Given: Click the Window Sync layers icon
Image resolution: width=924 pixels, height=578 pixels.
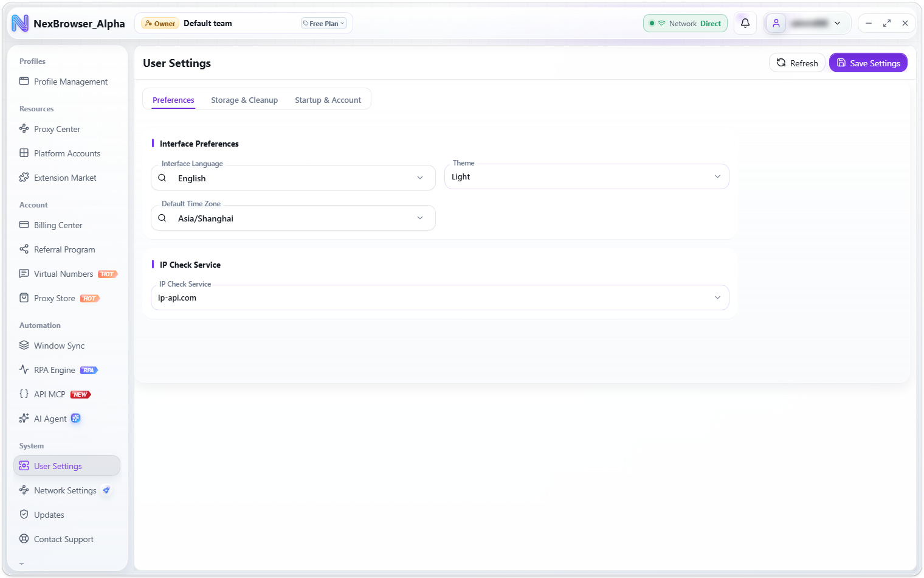Looking at the screenshot, I should point(24,345).
